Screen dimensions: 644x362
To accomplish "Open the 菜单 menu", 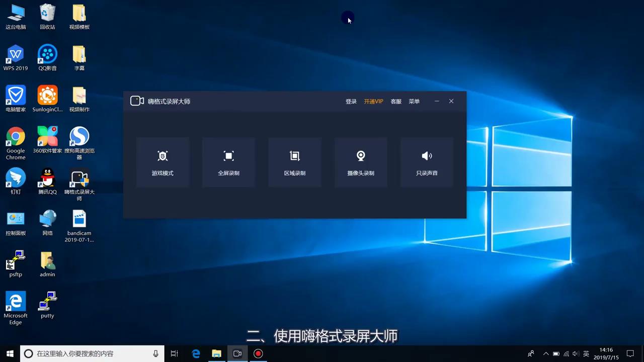I will coord(414,102).
